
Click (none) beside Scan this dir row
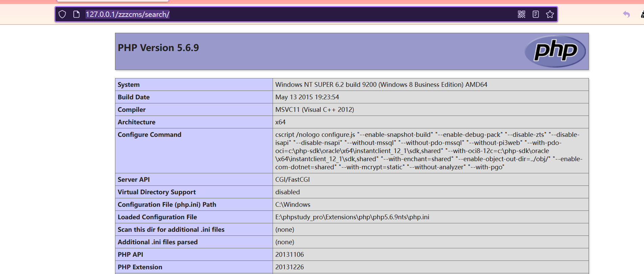click(285, 229)
